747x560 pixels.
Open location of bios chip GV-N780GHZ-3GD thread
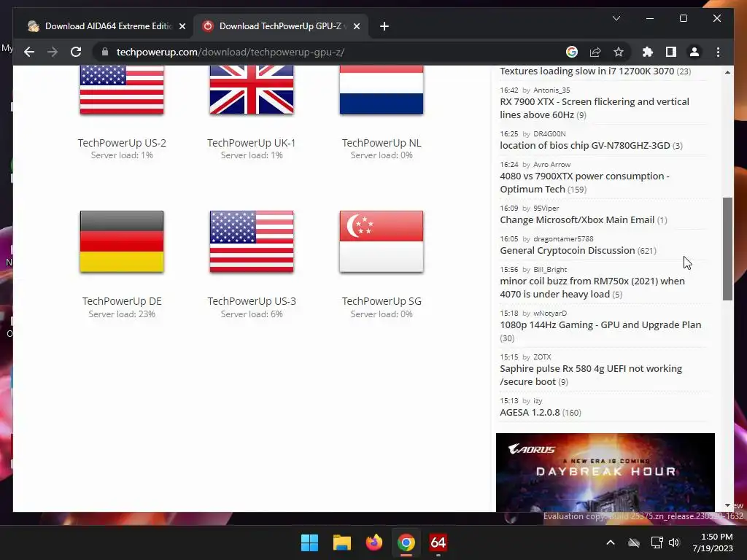pos(585,145)
